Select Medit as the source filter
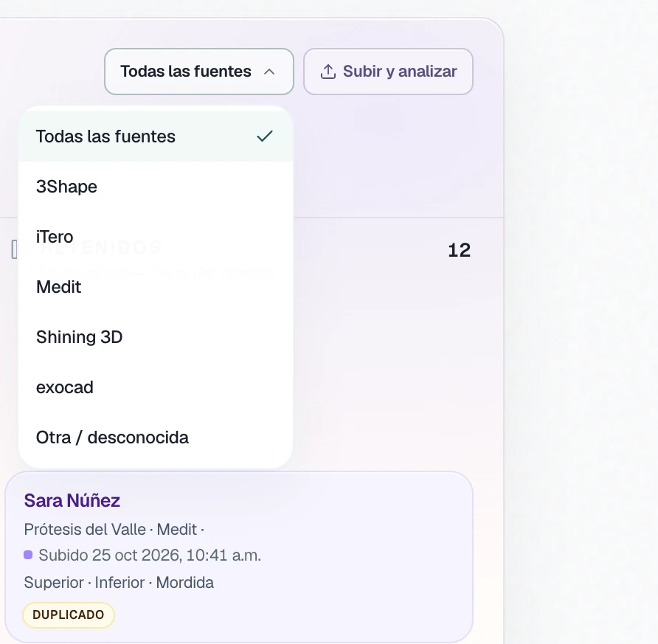Image resolution: width=658 pixels, height=644 pixels. click(x=156, y=287)
